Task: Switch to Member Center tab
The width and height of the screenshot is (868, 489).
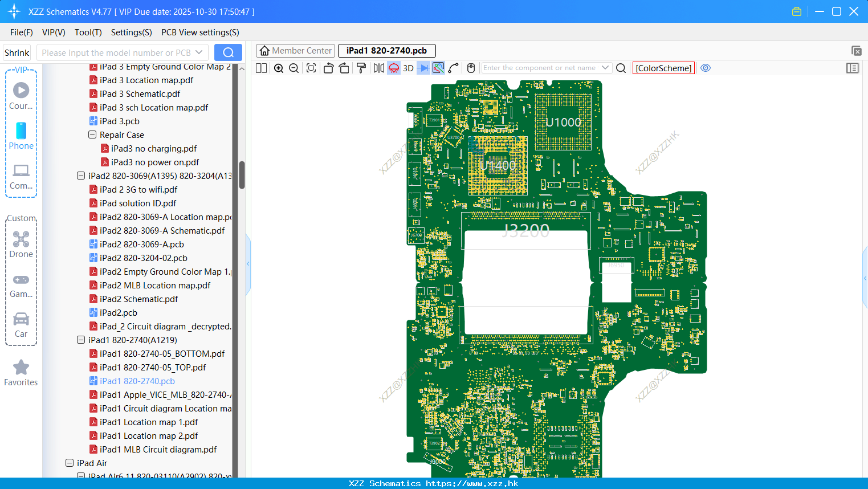Action: [x=296, y=51]
